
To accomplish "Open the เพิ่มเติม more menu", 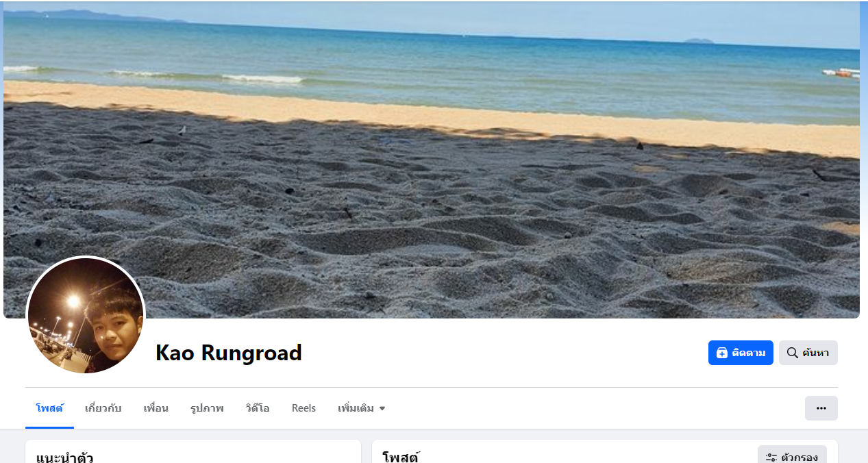I will coord(362,408).
